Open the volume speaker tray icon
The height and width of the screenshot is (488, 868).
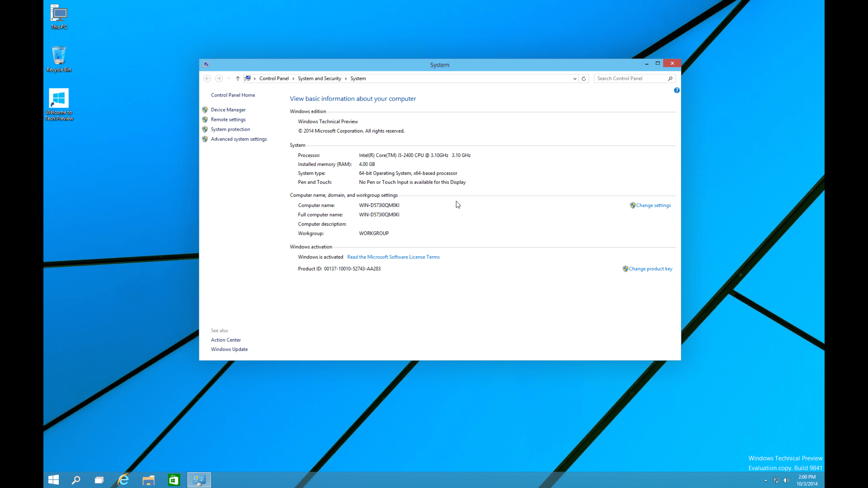pyautogui.click(x=787, y=480)
